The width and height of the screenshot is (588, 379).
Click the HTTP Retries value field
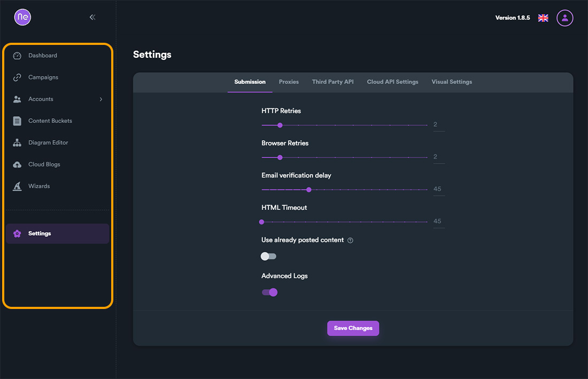[x=439, y=125]
